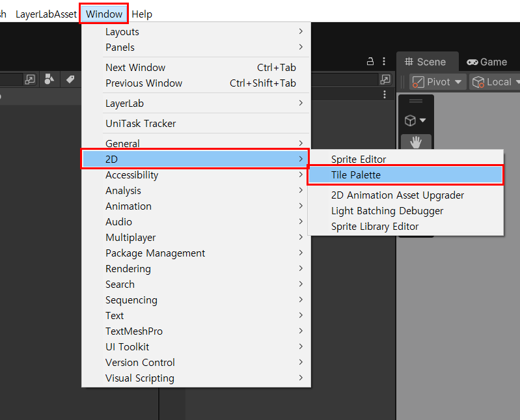Click the left panel open-in-window icon
Viewport: 520px width, 420px height.
click(30, 79)
